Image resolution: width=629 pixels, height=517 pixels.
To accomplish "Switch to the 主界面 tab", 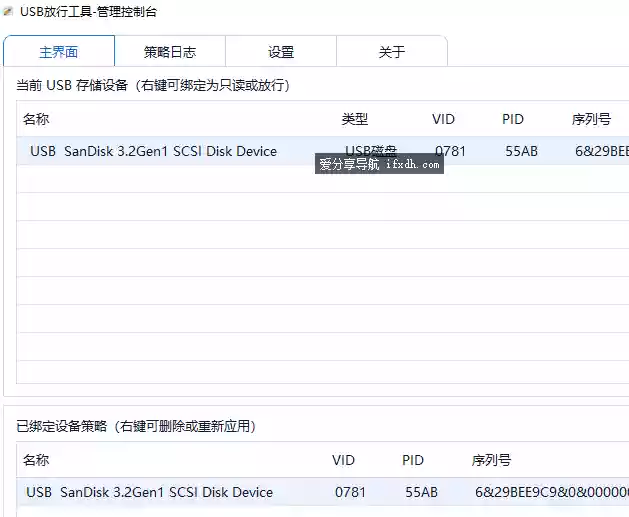I will (59, 52).
